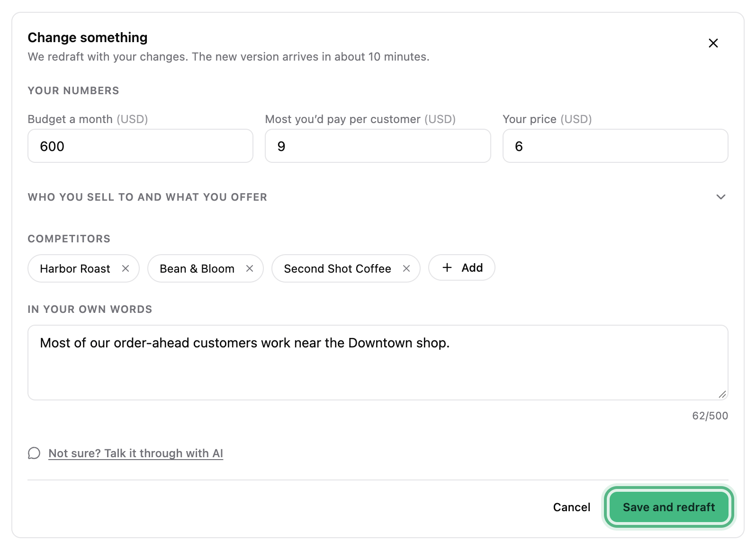Click the WHO YOU SELL TO AND WHAT YOU OFFER heading
Viewport: 756px width, 550px height.
[x=147, y=197]
